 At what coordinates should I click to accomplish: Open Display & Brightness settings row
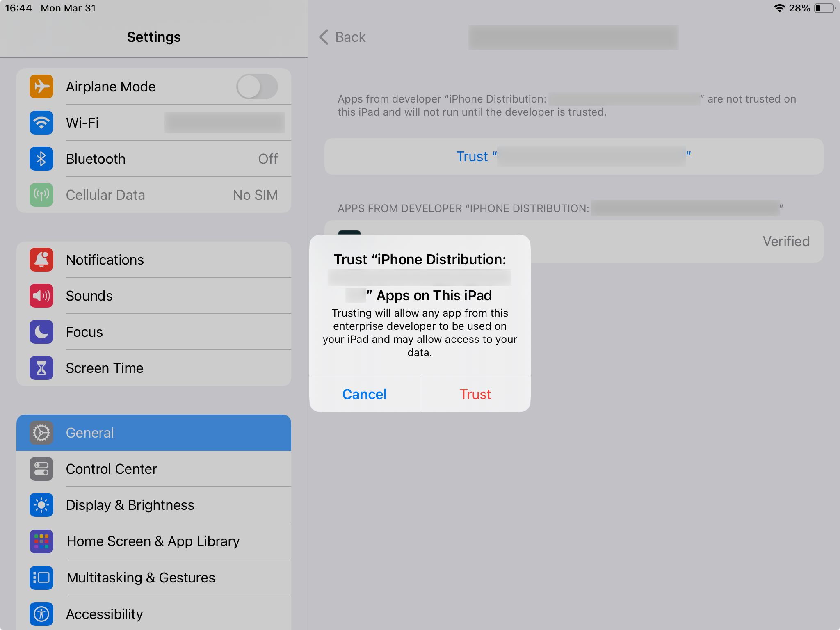tap(154, 505)
